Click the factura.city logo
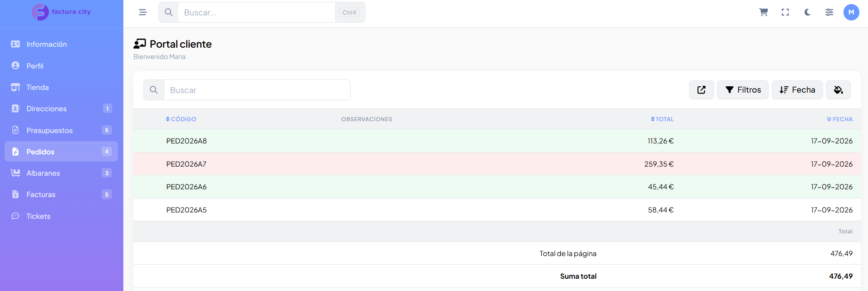This screenshot has height=291, width=868. [x=61, y=12]
